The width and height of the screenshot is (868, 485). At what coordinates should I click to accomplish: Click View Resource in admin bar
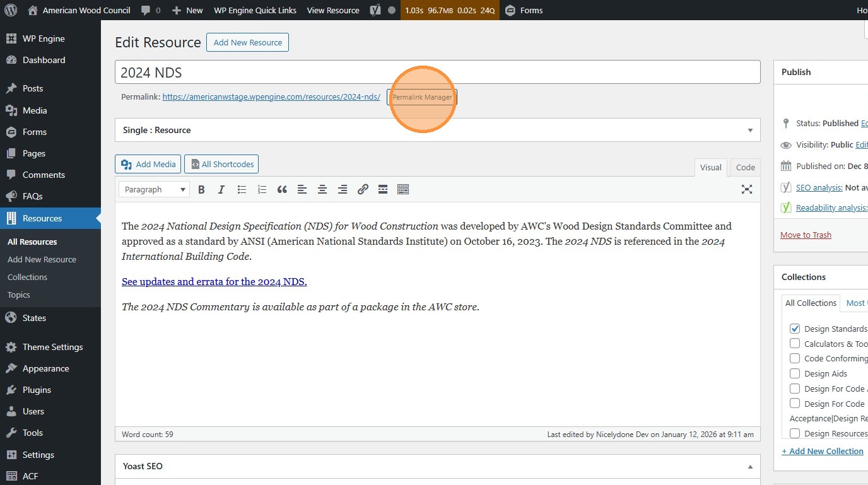tap(333, 10)
